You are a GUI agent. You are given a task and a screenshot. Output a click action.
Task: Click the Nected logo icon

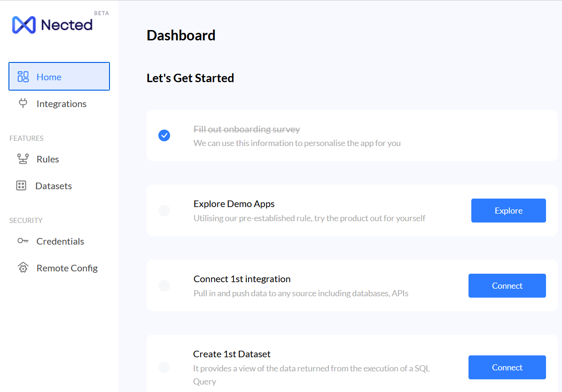tap(24, 25)
